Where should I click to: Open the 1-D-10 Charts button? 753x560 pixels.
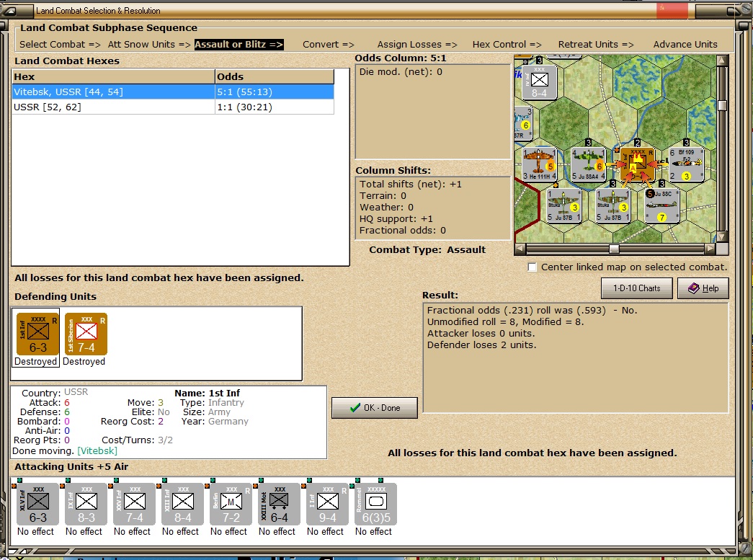click(x=637, y=288)
